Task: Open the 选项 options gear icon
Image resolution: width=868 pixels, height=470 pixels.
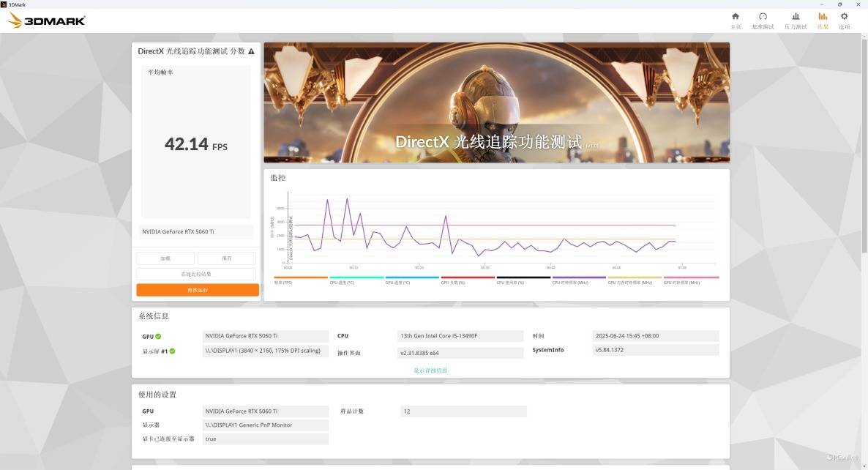Action: tap(844, 17)
